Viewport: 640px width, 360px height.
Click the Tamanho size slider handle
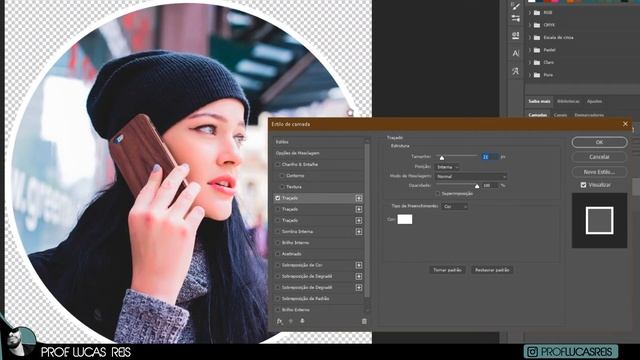442,158
